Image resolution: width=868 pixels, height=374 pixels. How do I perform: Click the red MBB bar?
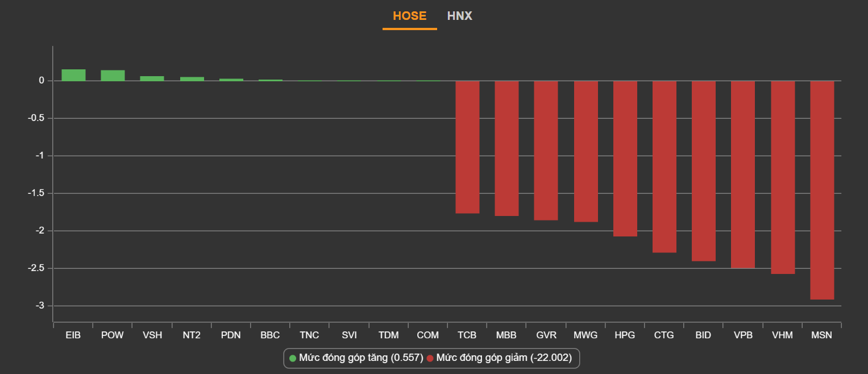pyautogui.click(x=506, y=148)
